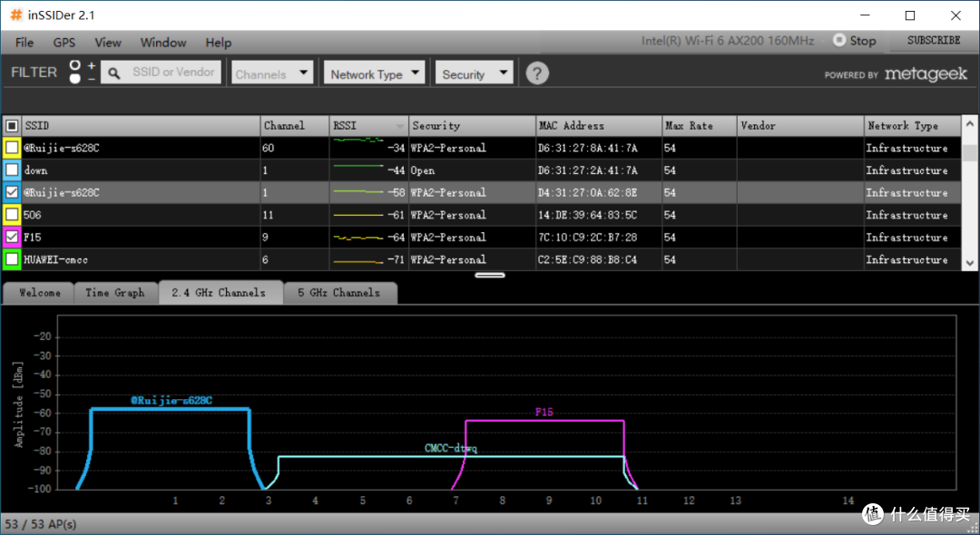Image resolution: width=980 pixels, height=535 pixels.
Task: Click the filter help question mark icon
Action: click(x=537, y=73)
